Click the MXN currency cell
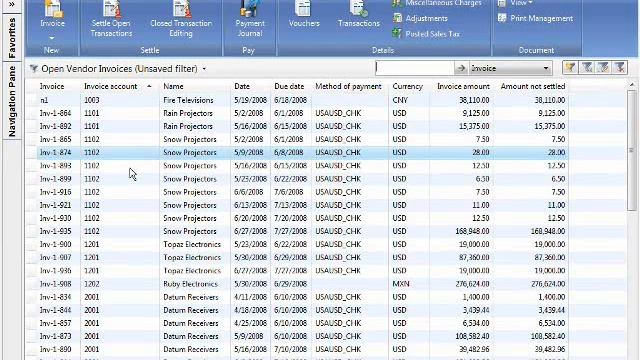This screenshot has height=360, width=640. 400,284
